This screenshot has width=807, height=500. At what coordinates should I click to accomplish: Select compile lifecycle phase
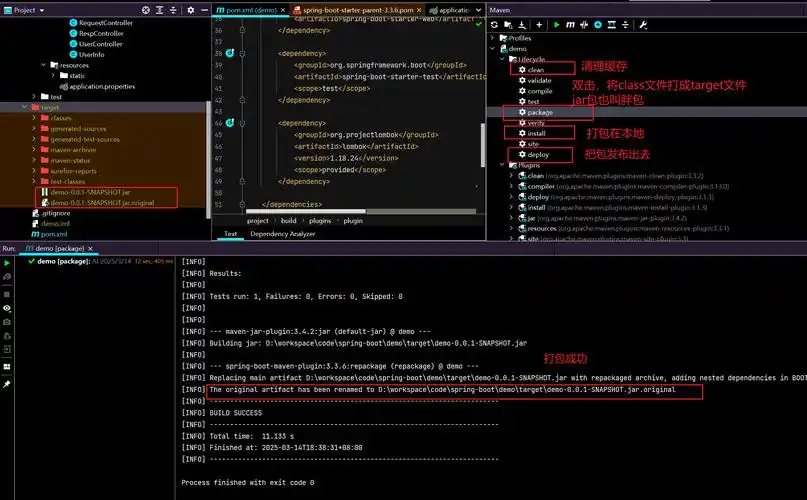click(539, 91)
